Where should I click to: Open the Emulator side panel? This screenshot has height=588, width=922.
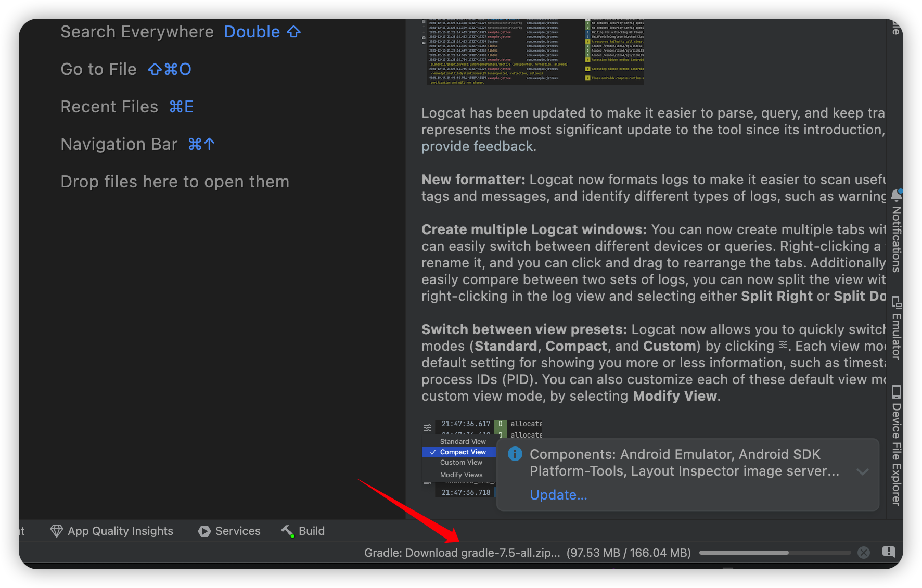tap(897, 328)
